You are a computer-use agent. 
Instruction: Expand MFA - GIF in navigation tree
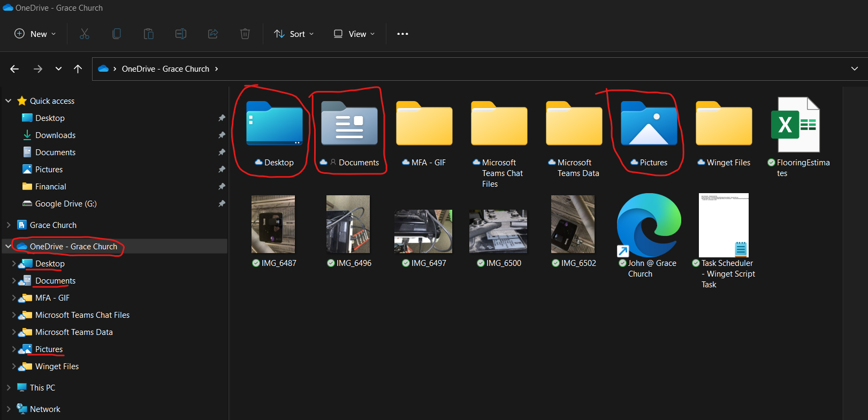(x=13, y=298)
